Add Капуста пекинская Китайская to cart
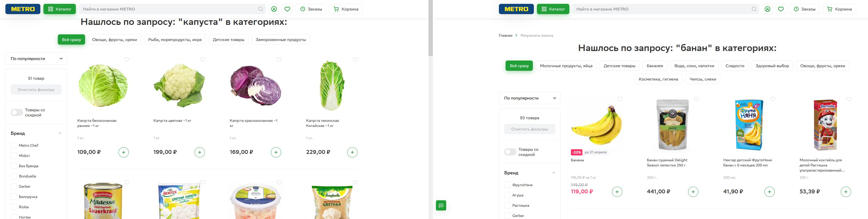This screenshot has width=868, height=219. pyautogui.click(x=352, y=152)
